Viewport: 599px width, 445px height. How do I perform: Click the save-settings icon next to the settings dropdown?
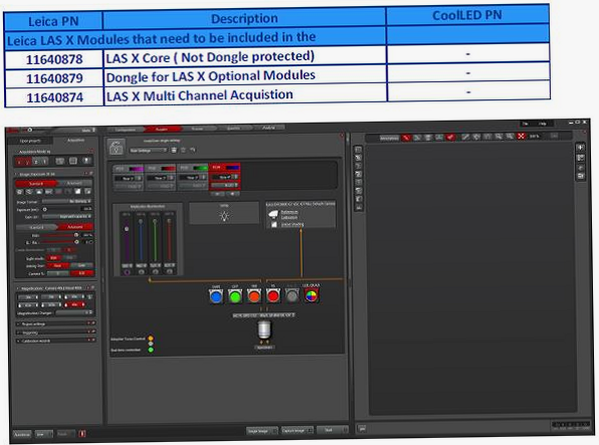tap(174, 150)
